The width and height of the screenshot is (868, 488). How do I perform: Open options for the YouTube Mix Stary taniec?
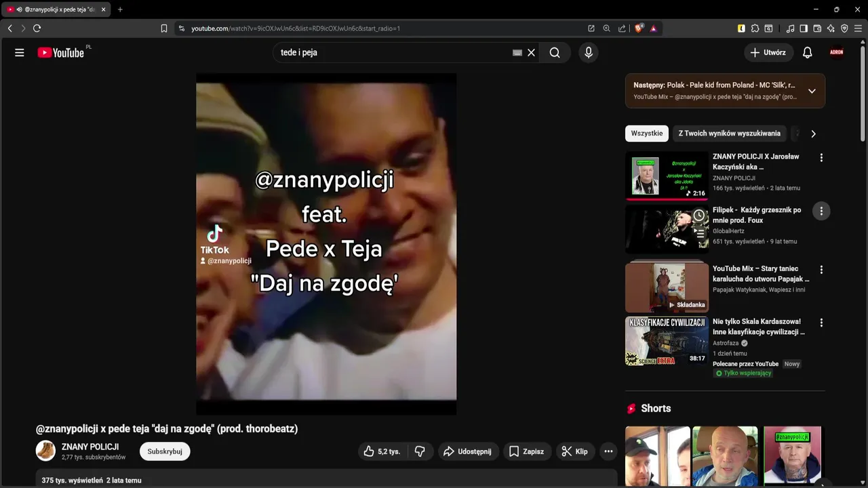[x=821, y=270]
